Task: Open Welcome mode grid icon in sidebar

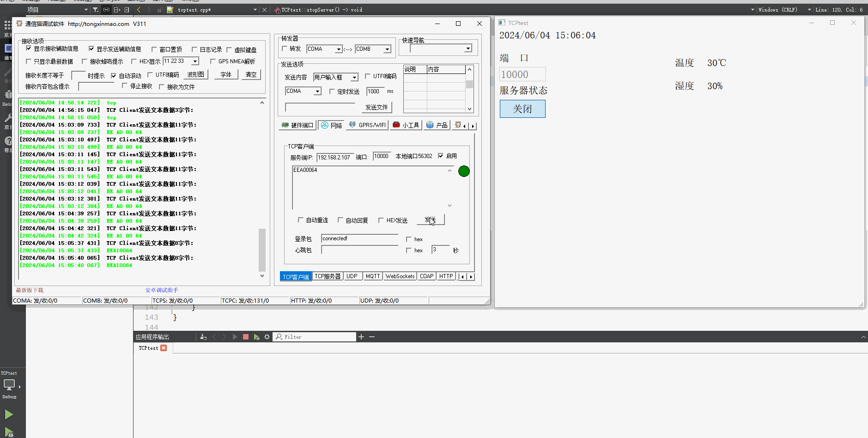Action: 8,25
